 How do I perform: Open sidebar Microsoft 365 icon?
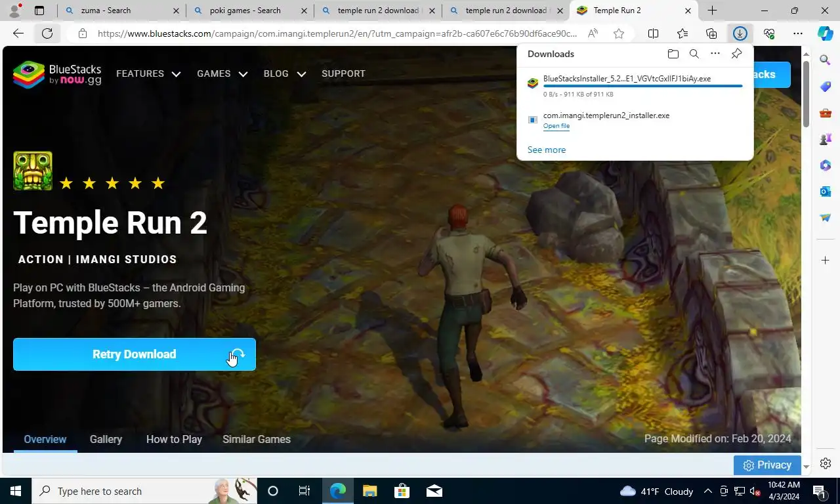click(x=826, y=165)
